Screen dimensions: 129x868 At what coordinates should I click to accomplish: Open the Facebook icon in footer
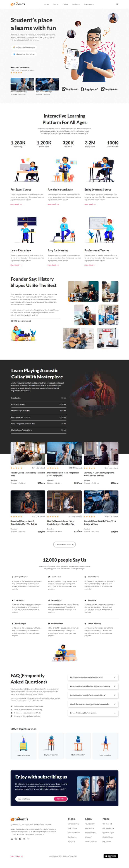20,839
